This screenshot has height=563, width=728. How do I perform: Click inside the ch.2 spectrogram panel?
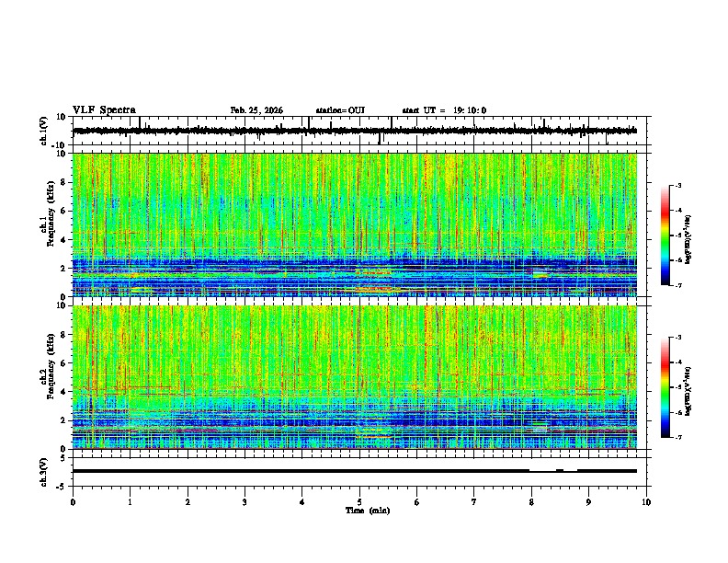coord(355,377)
